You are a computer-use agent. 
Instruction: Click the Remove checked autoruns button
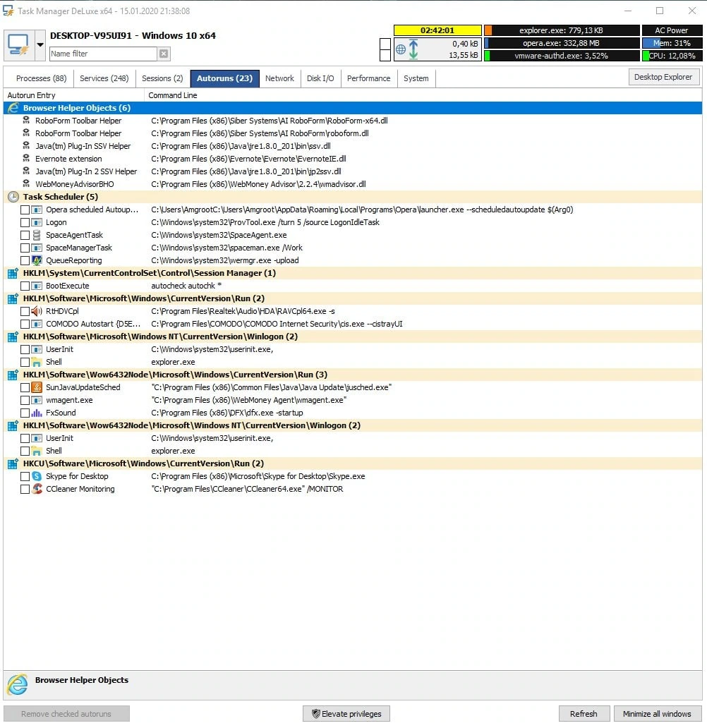pos(66,714)
